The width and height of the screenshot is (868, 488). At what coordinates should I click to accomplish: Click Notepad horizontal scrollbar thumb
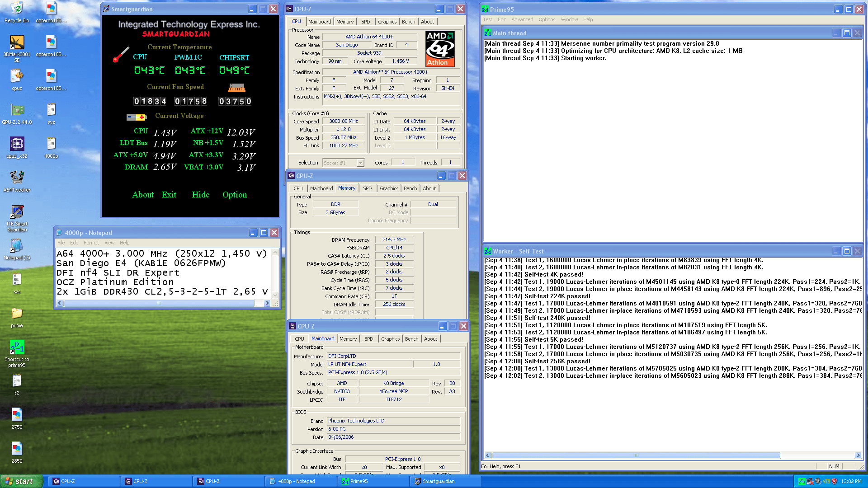(159, 303)
